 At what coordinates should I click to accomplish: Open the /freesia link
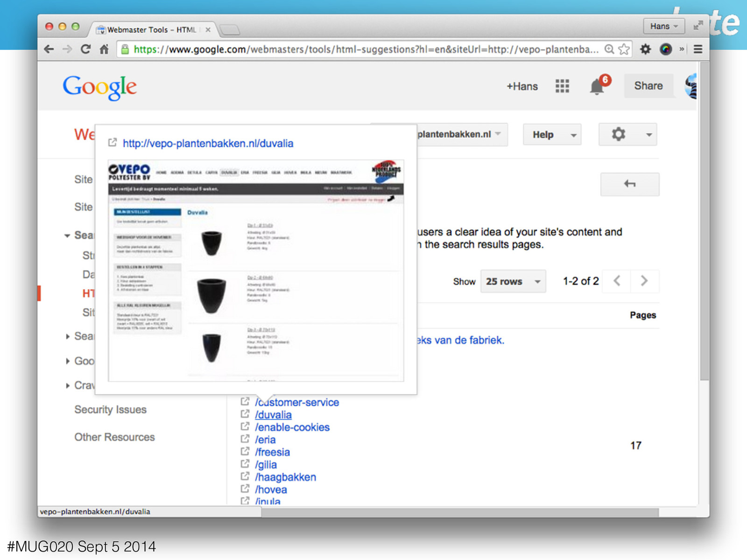(x=272, y=452)
